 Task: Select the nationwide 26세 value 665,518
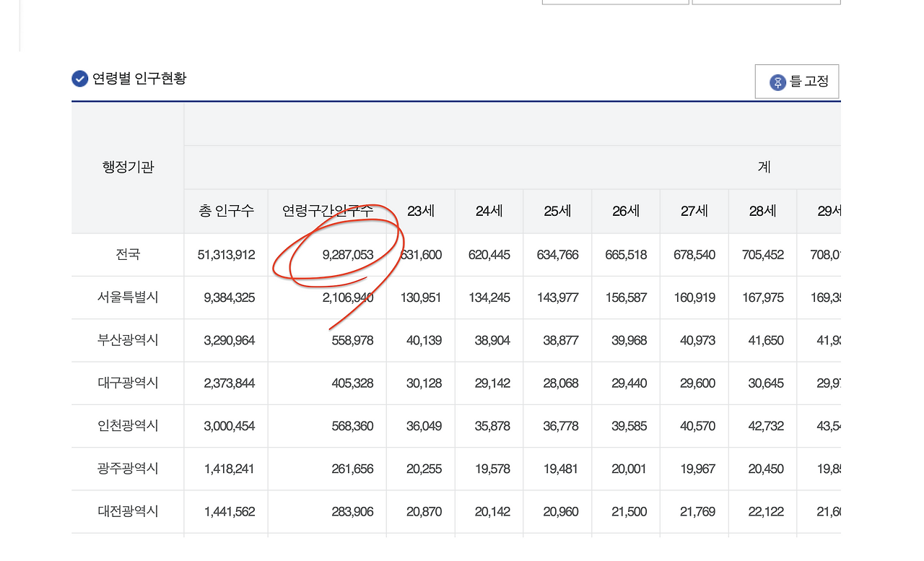click(x=627, y=255)
